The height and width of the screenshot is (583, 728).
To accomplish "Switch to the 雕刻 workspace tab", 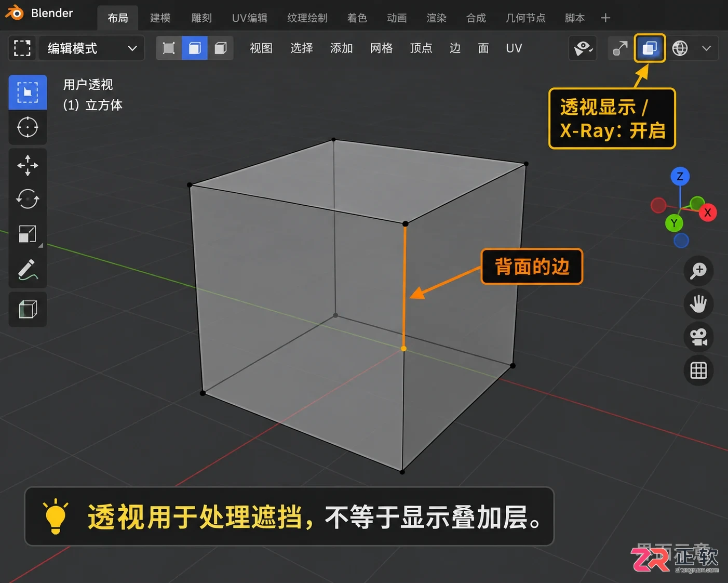I will click(x=201, y=18).
